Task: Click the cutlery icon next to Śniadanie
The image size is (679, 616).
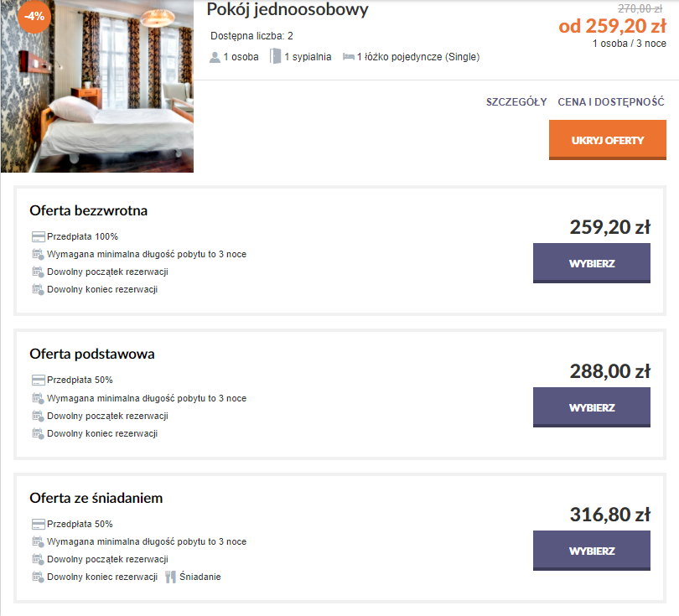Action: 170,577
